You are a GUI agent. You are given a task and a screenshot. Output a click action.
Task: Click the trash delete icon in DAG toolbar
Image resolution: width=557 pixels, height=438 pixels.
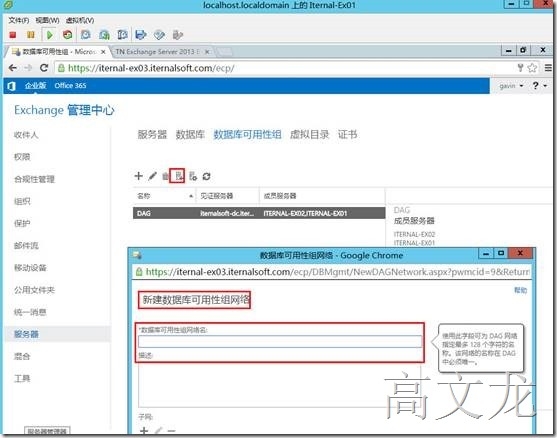click(x=165, y=176)
